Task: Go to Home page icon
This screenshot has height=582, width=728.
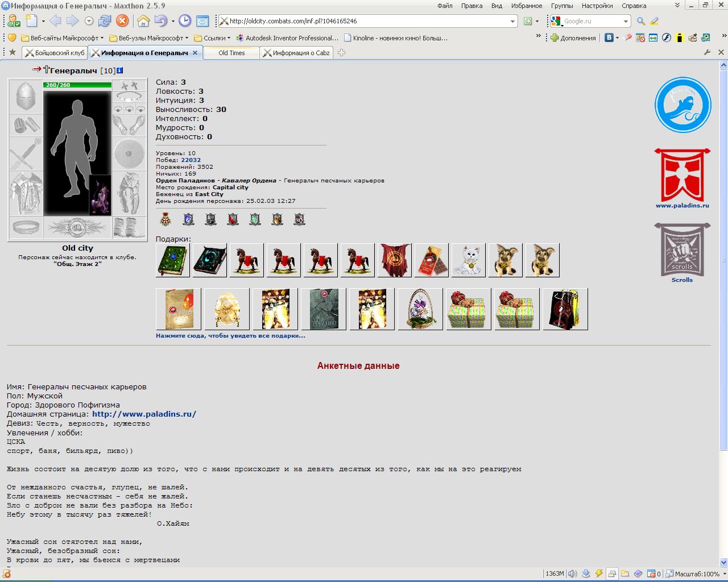Action: pos(143,21)
